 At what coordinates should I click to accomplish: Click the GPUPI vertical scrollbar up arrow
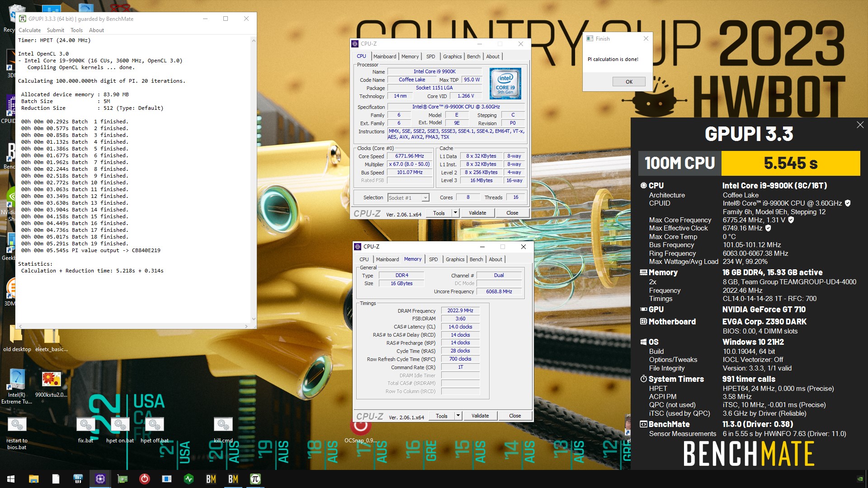(254, 40)
